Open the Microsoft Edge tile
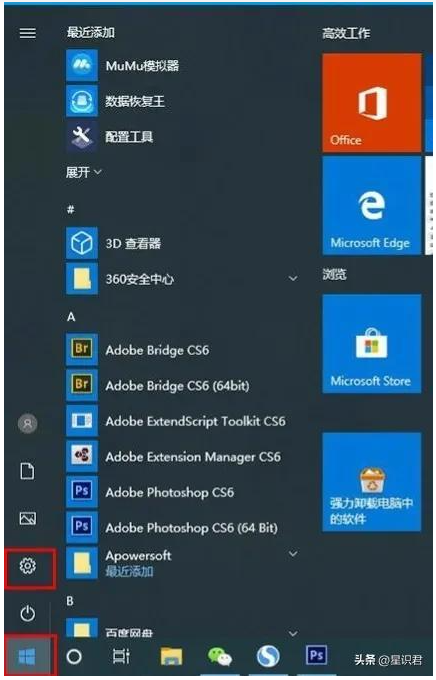436x680 pixels. (x=372, y=206)
